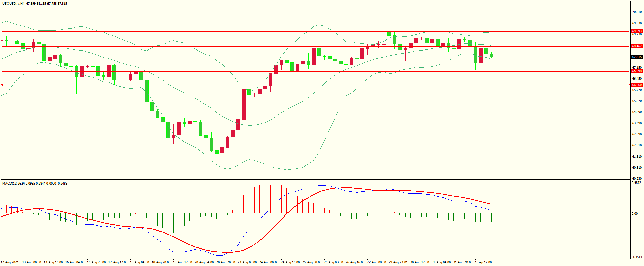Select the 69.393 price level tag
The width and height of the screenshot is (644, 266).
[x=637, y=31]
